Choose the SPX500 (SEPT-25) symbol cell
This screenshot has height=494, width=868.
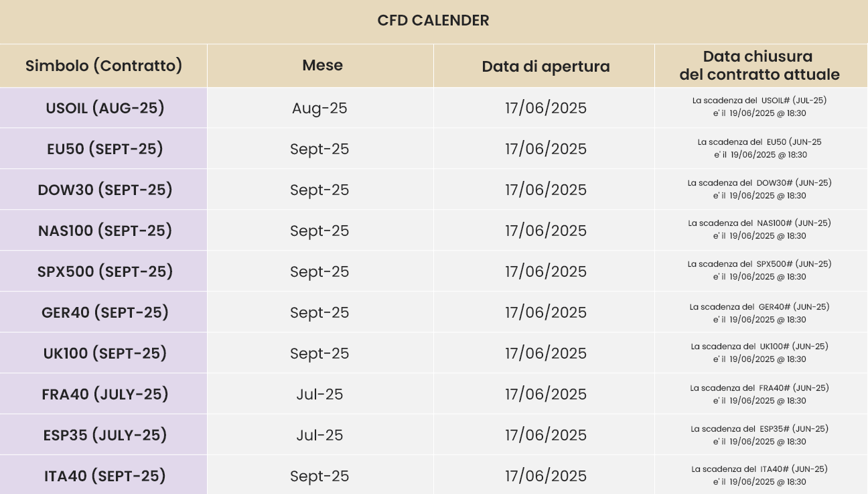[105, 271]
